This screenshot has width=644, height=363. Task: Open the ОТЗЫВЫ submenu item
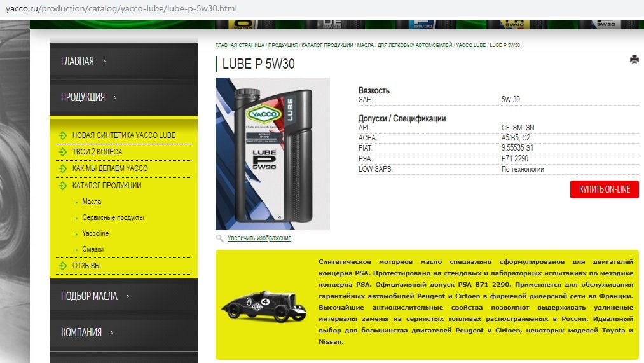pos(86,266)
